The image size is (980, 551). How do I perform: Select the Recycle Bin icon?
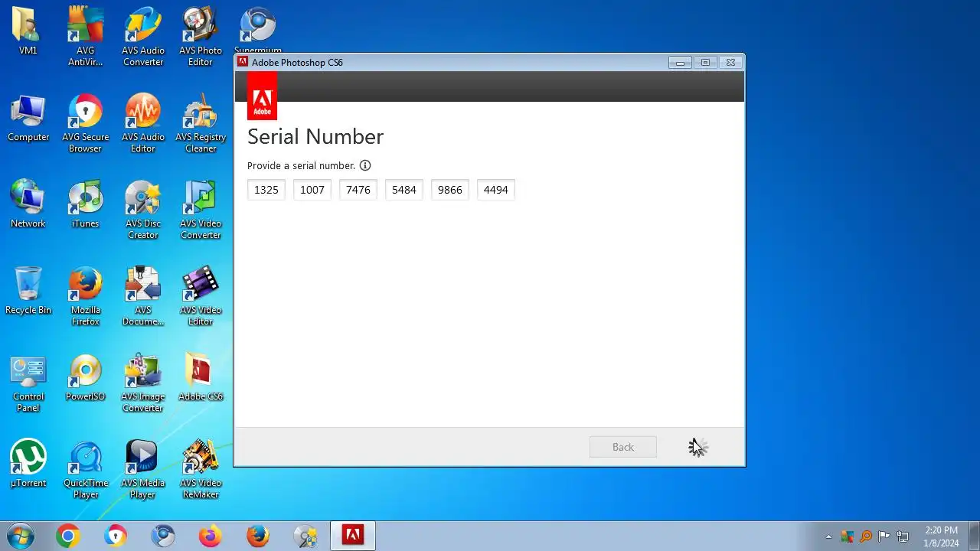pos(28,291)
